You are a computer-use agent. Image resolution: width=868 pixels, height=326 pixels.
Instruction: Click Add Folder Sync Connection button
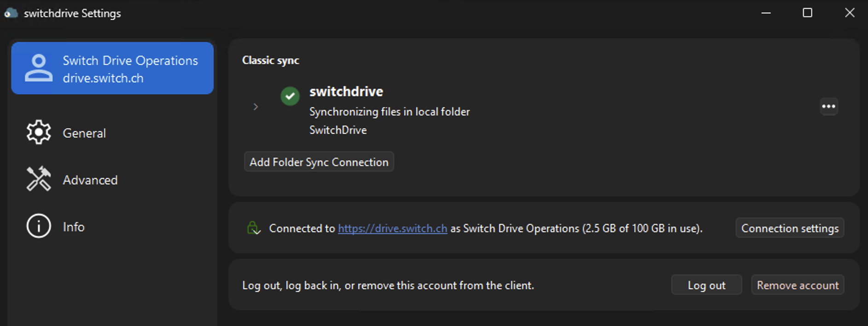[319, 162]
